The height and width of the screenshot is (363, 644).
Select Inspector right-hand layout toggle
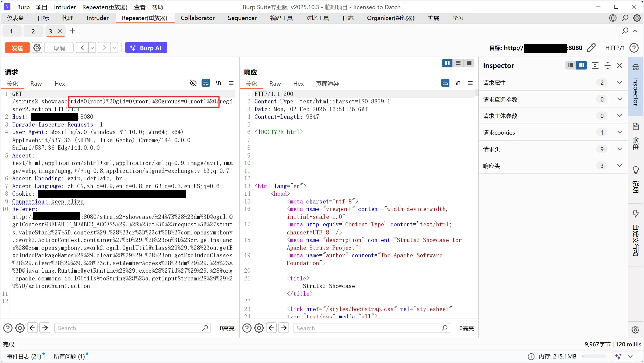tap(582, 65)
